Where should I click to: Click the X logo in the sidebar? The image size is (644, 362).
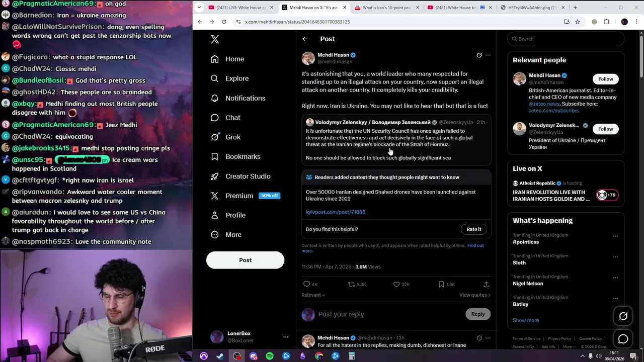click(215, 39)
